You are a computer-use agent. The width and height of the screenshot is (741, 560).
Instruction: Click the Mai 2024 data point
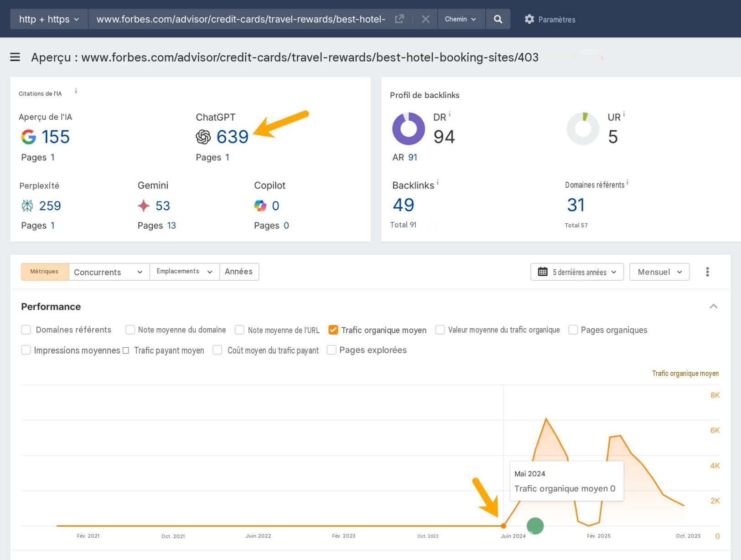pos(503,526)
